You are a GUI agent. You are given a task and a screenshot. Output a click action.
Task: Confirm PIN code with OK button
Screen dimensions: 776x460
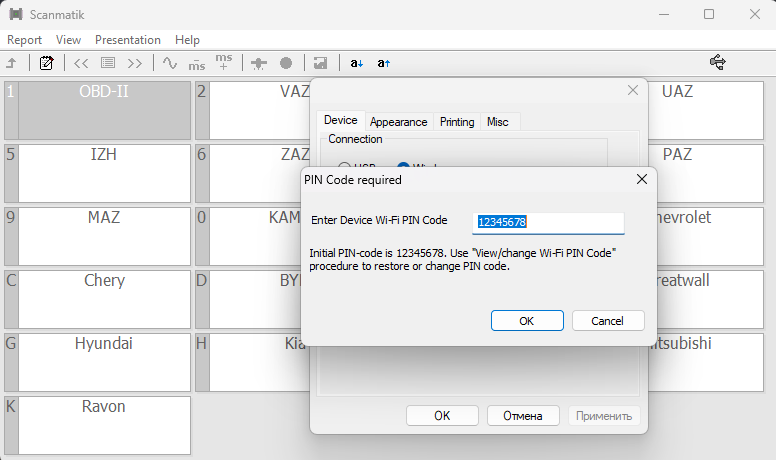[527, 321]
